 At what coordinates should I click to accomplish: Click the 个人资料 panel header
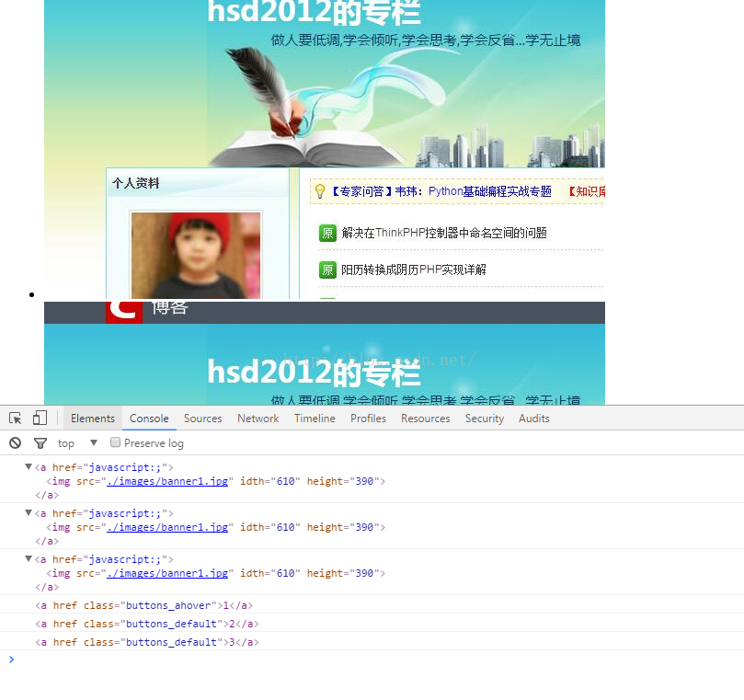click(198, 183)
